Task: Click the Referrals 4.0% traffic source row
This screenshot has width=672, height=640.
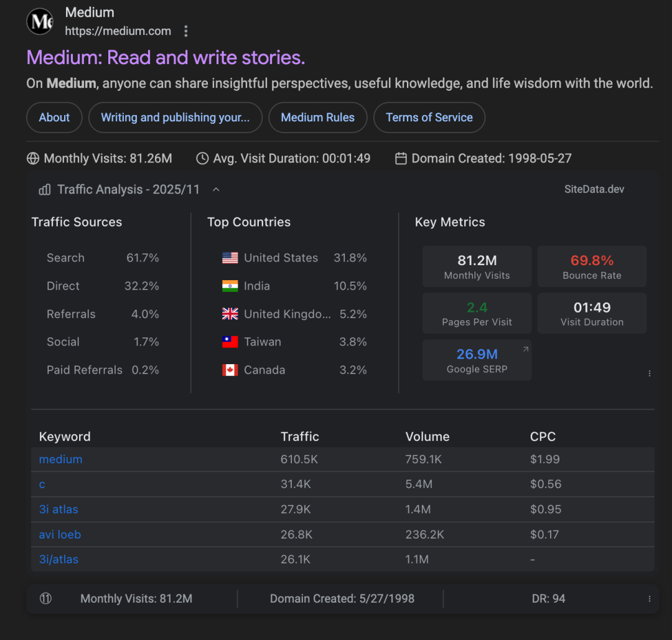Action: coord(103,314)
